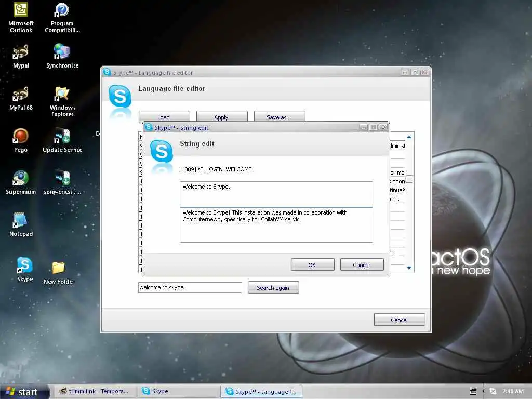Close the Language file editor window
The image size is (532, 399).
click(x=425, y=72)
